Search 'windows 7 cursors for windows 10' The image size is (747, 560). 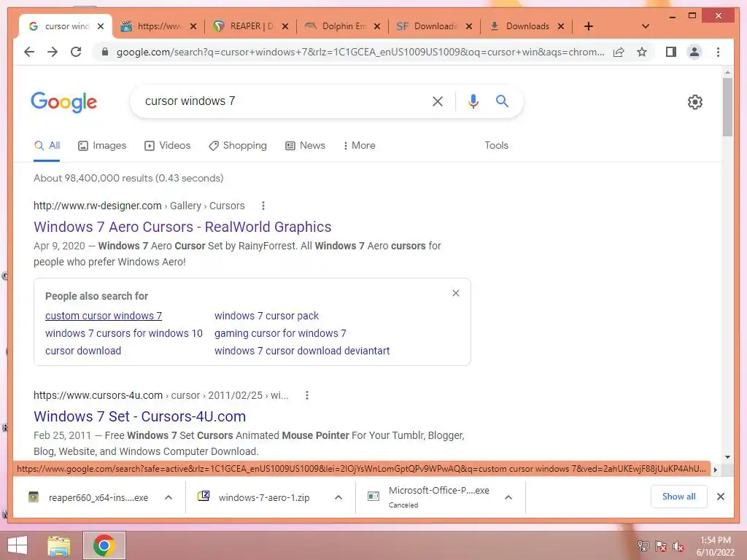124,333
